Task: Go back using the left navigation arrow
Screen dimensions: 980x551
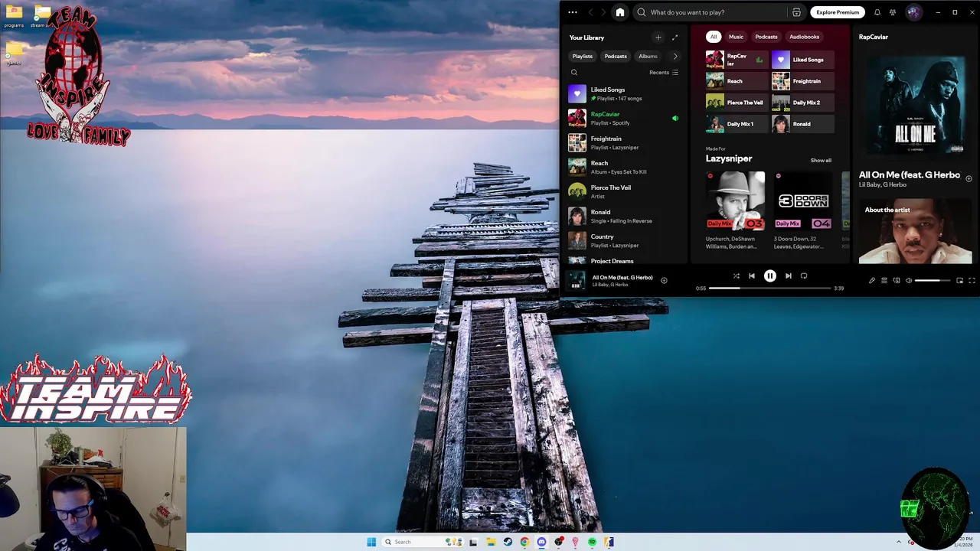Action: tap(590, 12)
